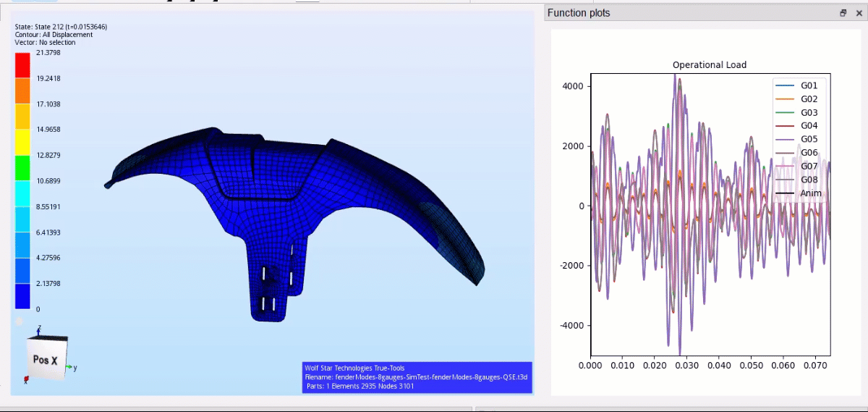Click the Vector: No selection text
The image size is (868, 412).
(45, 43)
